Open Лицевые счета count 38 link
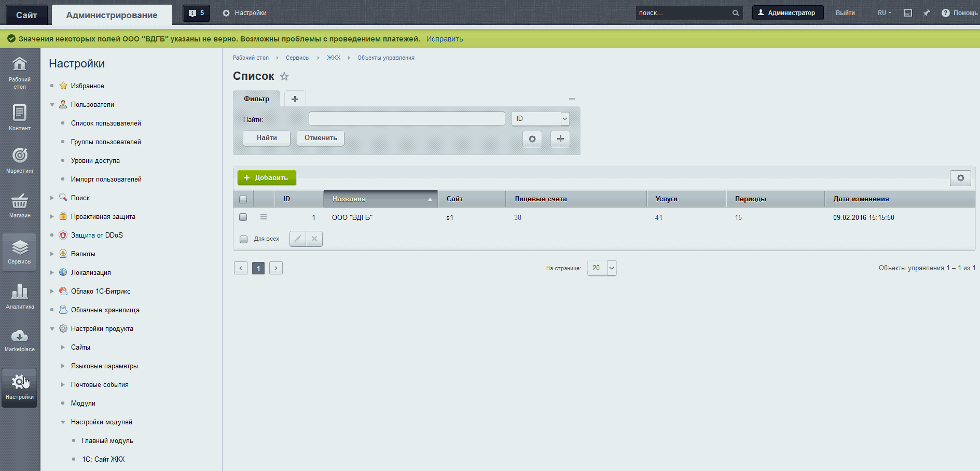980x471 pixels. [518, 218]
